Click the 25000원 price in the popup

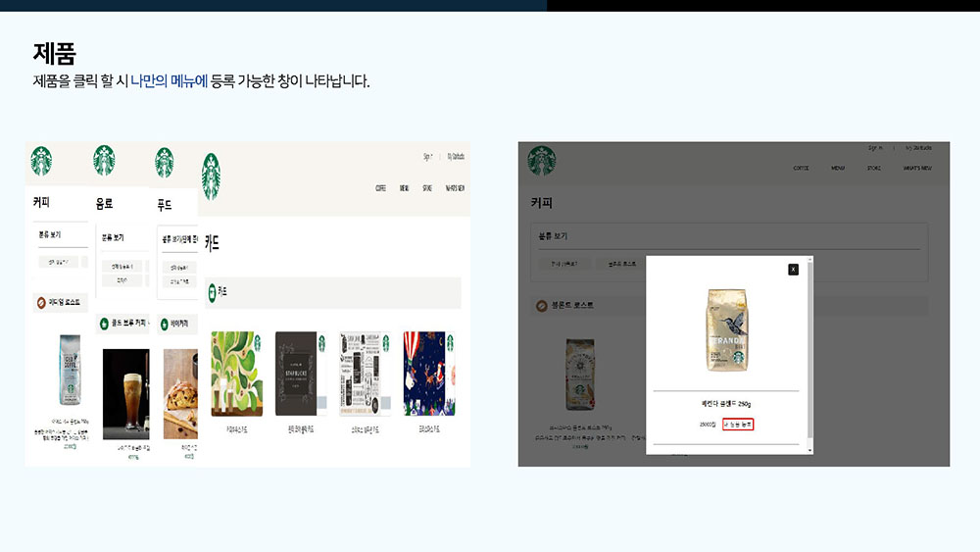coord(708,425)
